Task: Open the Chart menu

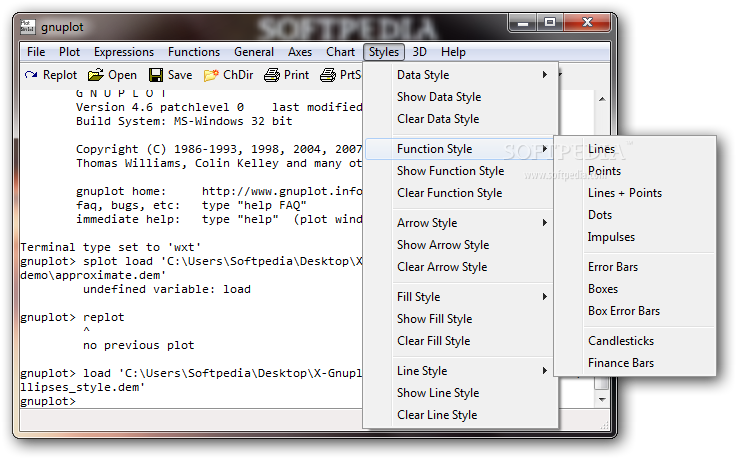Action: [x=340, y=52]
